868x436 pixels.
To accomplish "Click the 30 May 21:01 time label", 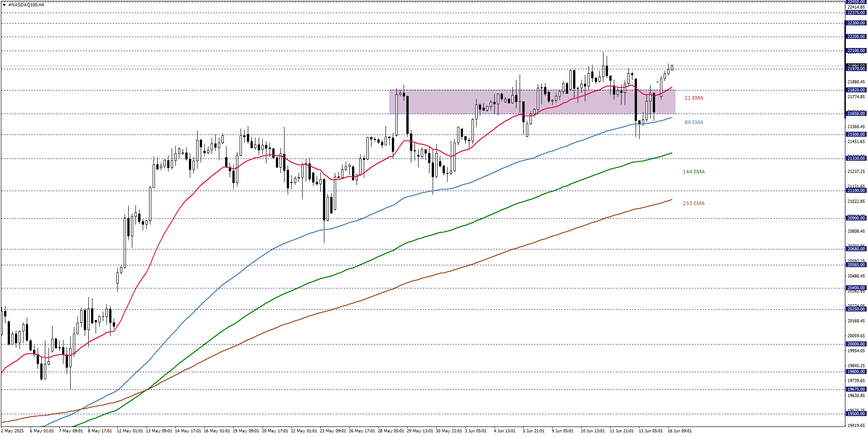I will point(449,431).
